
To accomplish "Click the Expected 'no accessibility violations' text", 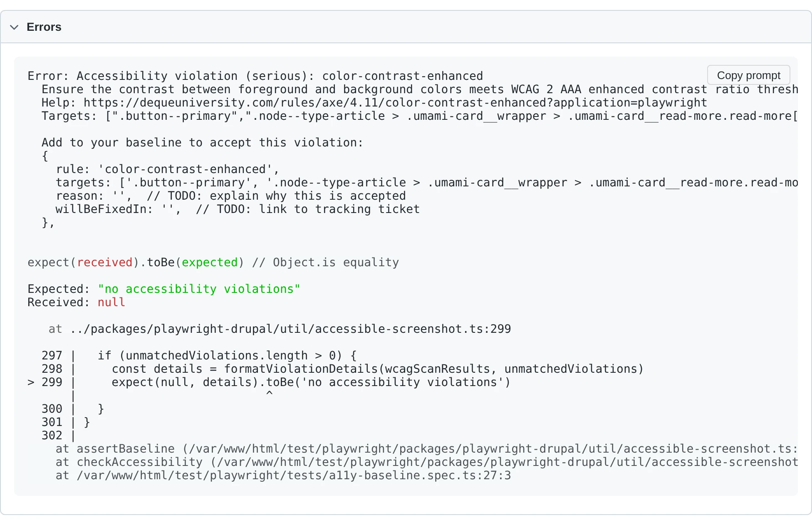I will 198,289.
